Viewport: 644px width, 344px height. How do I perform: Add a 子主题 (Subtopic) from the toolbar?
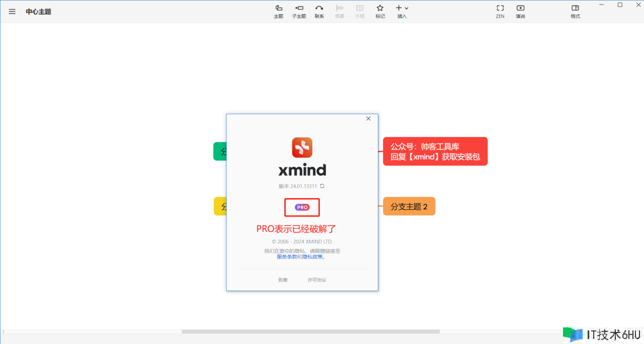(x=299, y=11)
